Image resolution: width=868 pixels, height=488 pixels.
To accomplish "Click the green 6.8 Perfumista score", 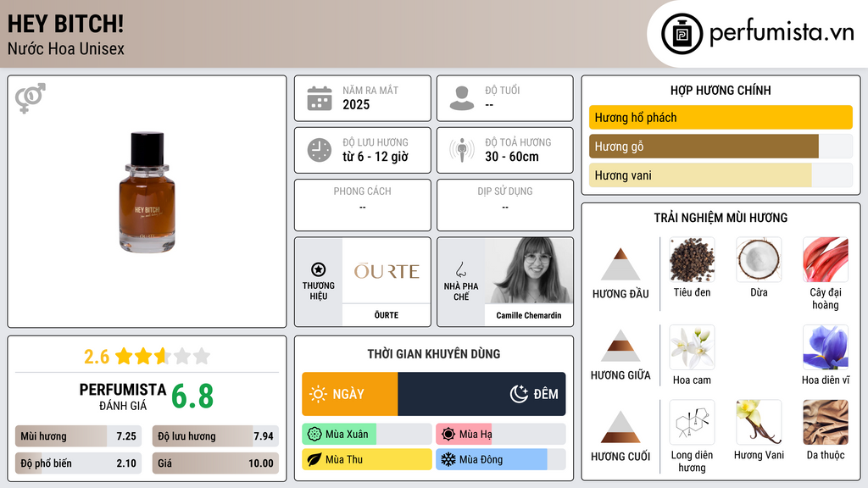I will coord(192,396).
